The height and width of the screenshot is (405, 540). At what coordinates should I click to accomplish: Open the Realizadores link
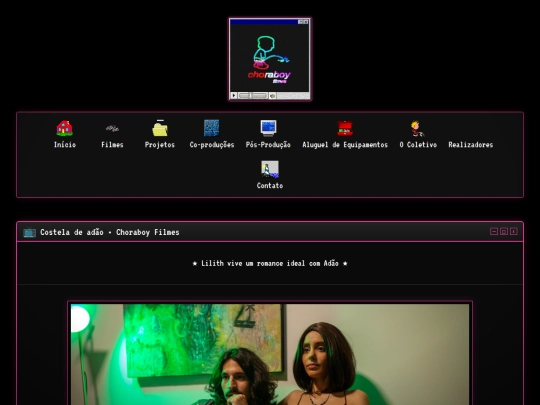(x=471, y=145)
